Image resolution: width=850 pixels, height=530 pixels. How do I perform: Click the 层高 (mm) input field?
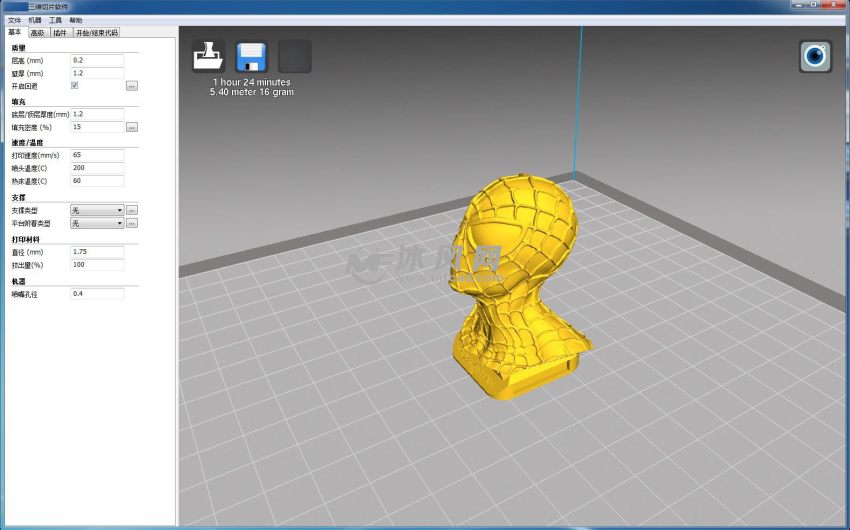tap(97, 60)
